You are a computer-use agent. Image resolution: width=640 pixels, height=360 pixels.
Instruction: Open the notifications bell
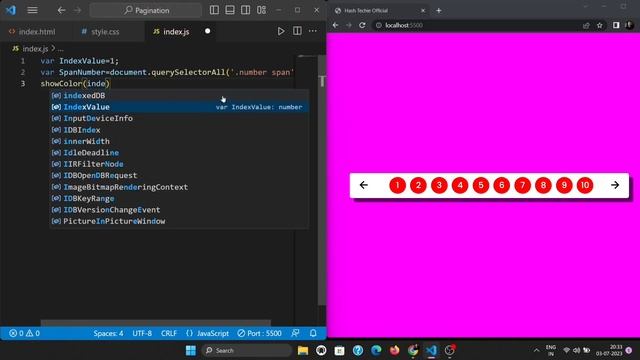(x=313, y=333)
